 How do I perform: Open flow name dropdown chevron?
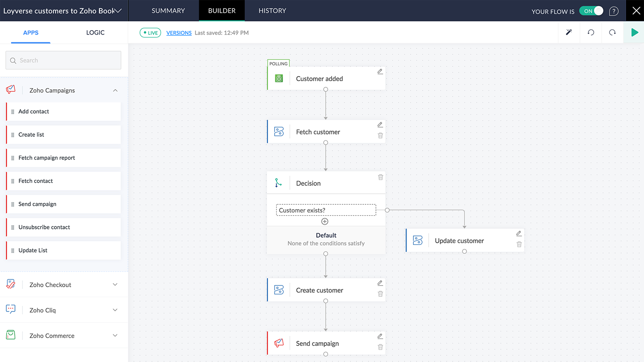click(x=118, y=11)
